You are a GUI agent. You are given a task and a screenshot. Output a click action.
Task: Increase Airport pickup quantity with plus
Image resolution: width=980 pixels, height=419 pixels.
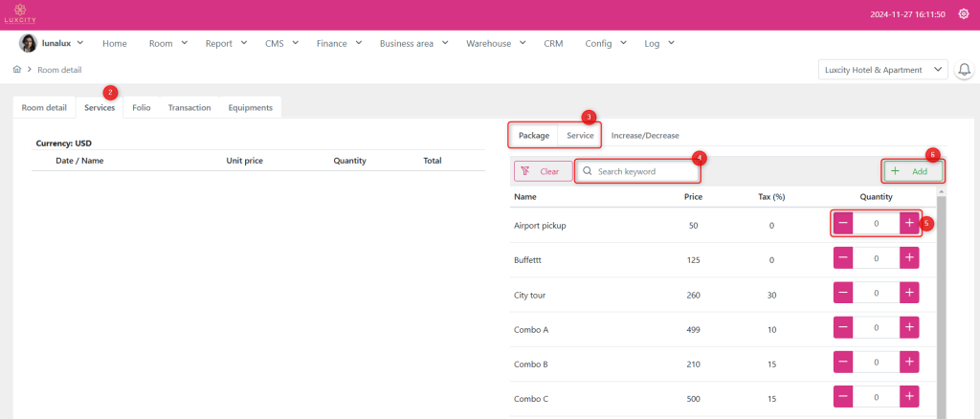coord(909,223)
